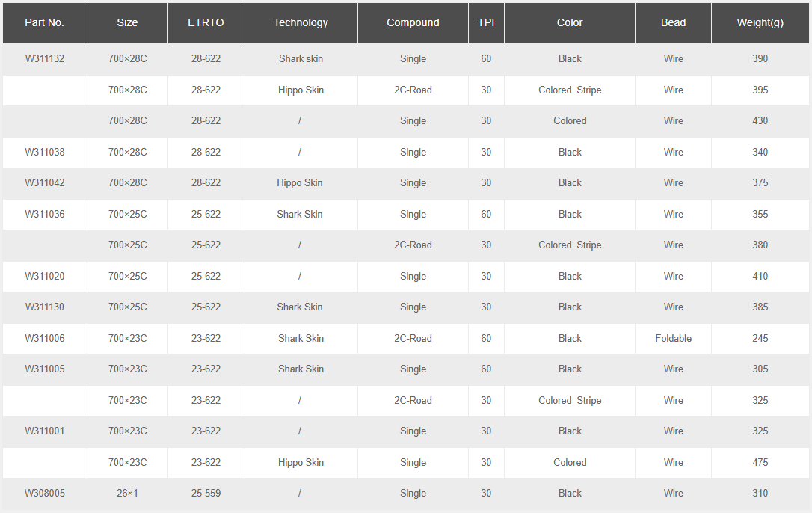
Task: Select part number W311132
Action: pyautogui.click(x=45, y=58)
